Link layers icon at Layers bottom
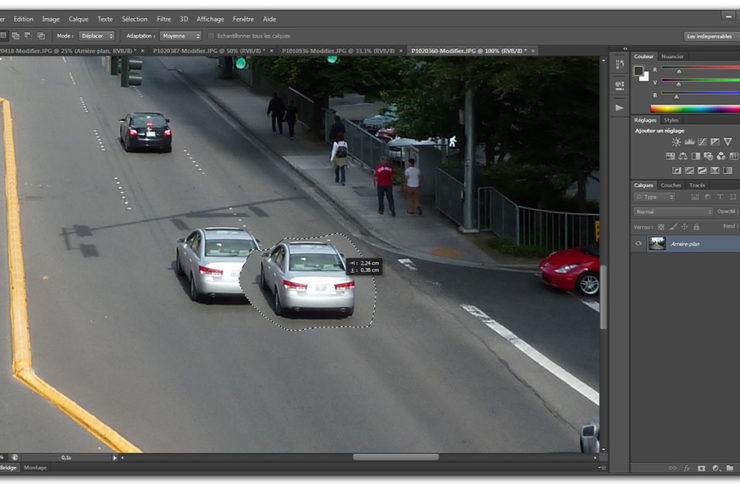The image size is (740, 490). 673,468
